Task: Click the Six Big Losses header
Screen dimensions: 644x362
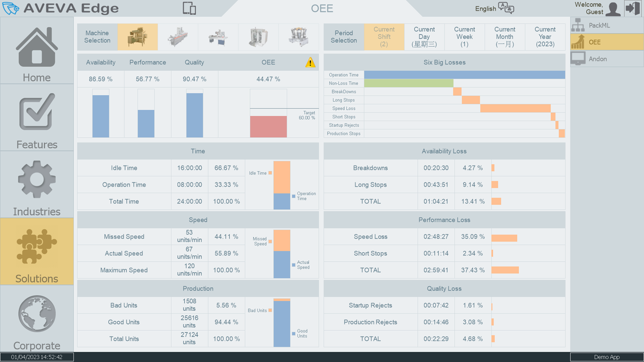Action: (x=444, y=62)
